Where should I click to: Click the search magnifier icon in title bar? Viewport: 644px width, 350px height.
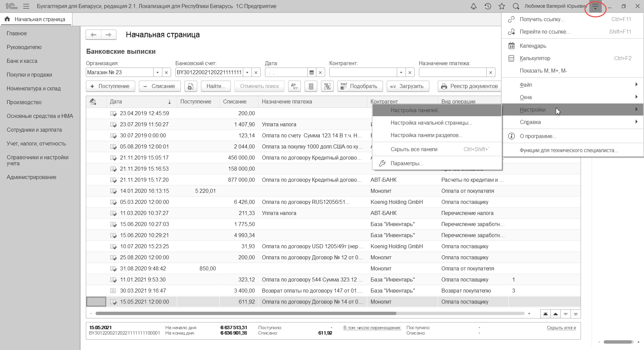(516, 6)
